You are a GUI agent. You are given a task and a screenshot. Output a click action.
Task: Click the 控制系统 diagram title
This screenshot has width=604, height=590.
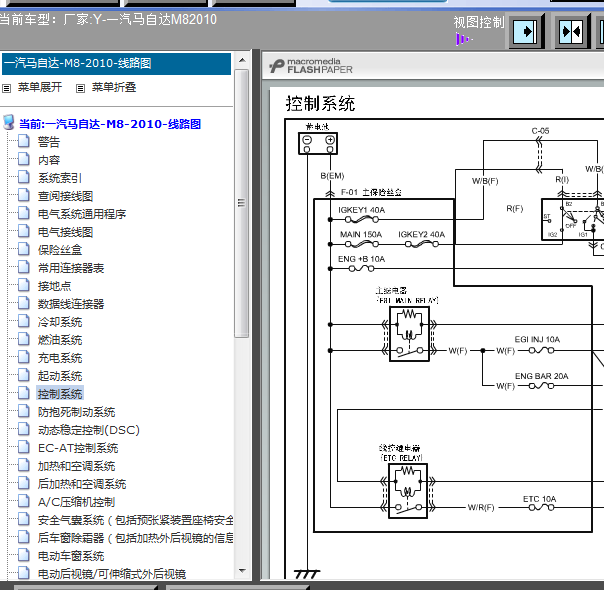pos(320,104)
